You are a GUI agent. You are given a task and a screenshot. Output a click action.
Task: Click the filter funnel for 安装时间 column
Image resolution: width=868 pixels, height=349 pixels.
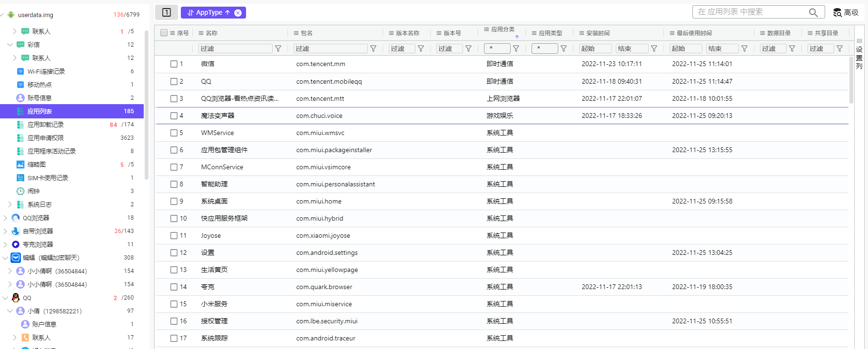[654, 48]
